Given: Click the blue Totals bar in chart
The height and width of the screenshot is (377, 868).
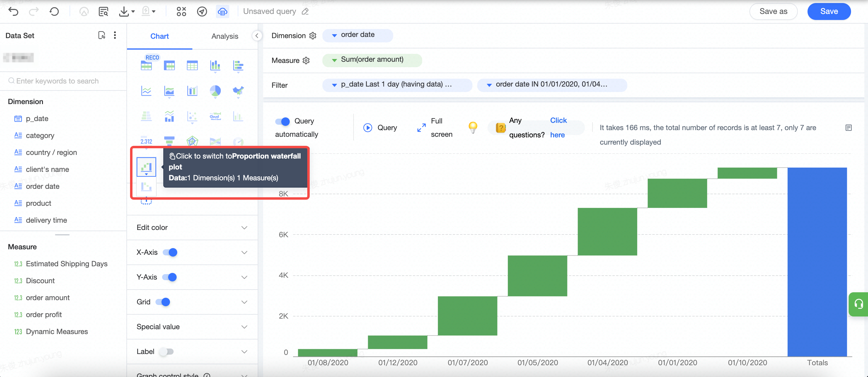Looking at the screenshot, I should 817,262.
